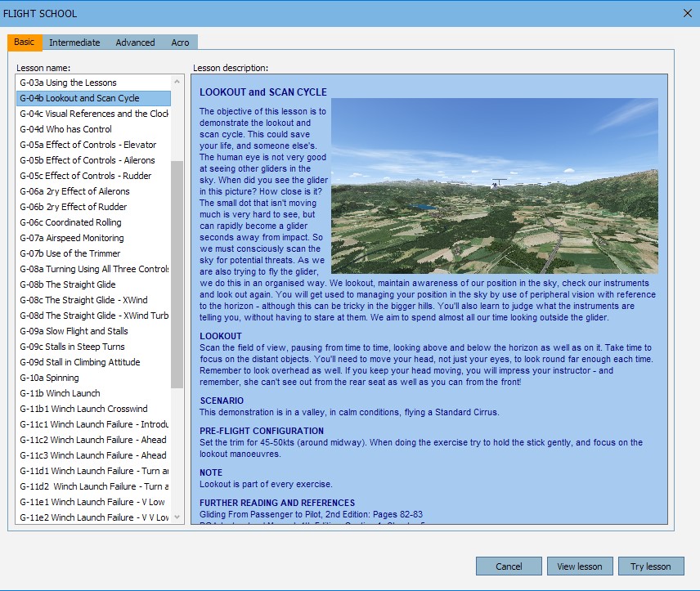This screenshot has width=700, height=591.
Task: Cancel the Flight School dialog
Action: pos(509,566)
